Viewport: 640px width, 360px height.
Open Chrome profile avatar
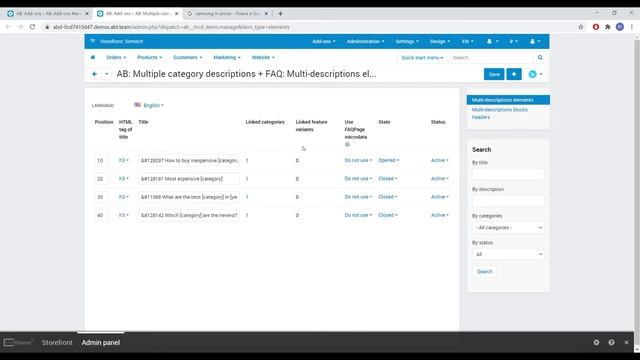pyautogui.click(x=620, y=27)
